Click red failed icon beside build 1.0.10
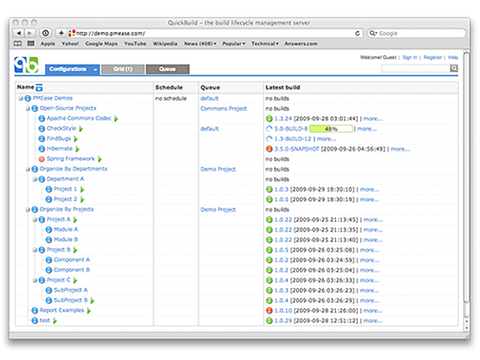This screenshot has height=360, width=480. coord(269,311)
